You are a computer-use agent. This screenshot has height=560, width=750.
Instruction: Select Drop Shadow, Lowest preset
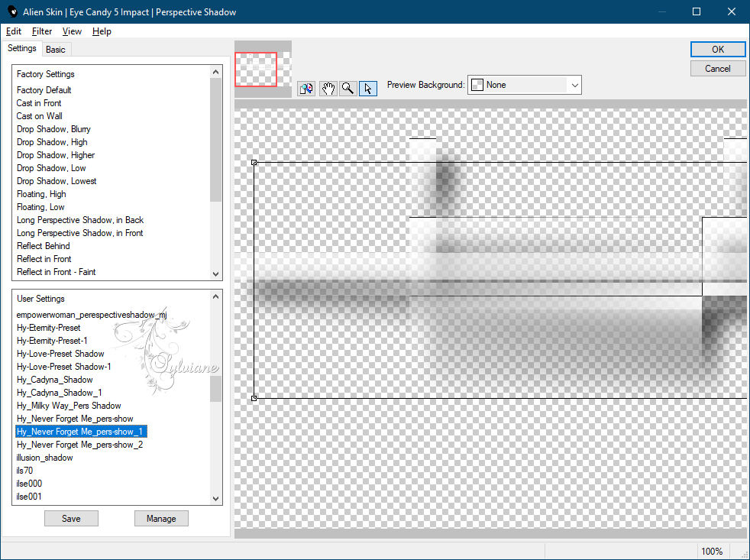click(x=57, y=180)
